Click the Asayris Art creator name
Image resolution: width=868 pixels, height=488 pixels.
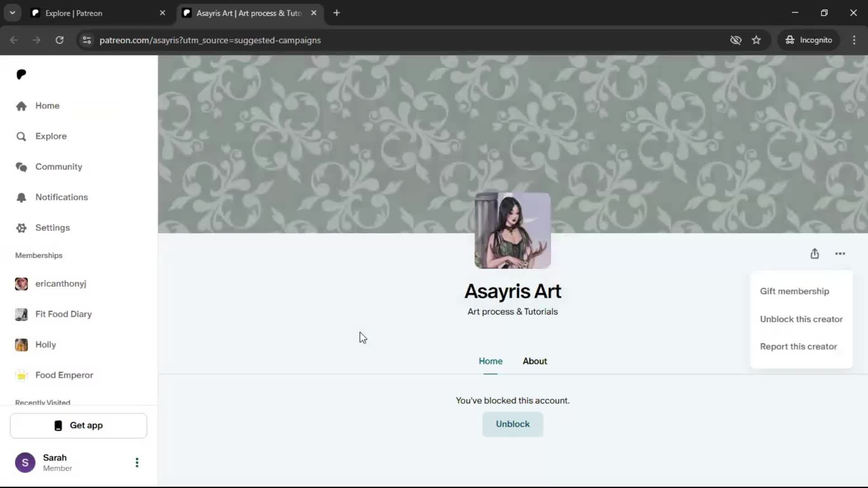[513, 291]
